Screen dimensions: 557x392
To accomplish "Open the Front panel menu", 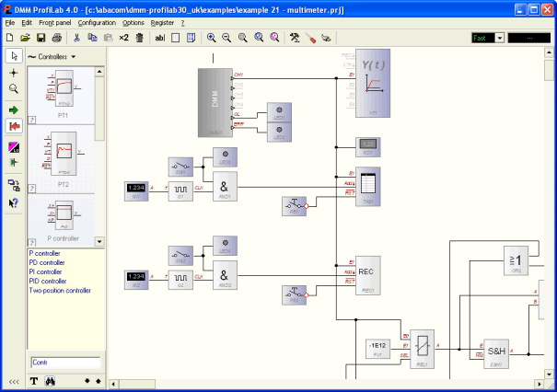I will pyautogui.click(x=54, y=23).
